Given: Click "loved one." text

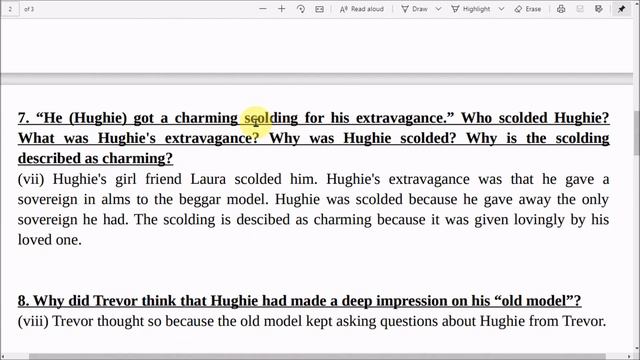Looking at the screenshot, I should [50, 240].
